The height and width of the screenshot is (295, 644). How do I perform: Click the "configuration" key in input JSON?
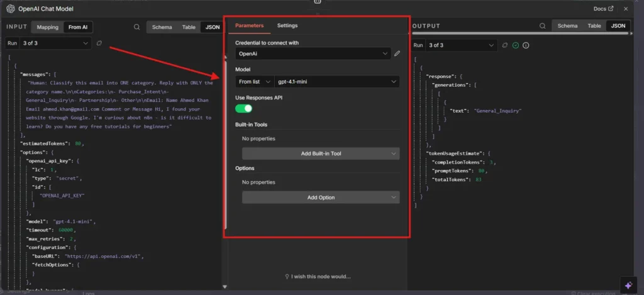(47, 248)
